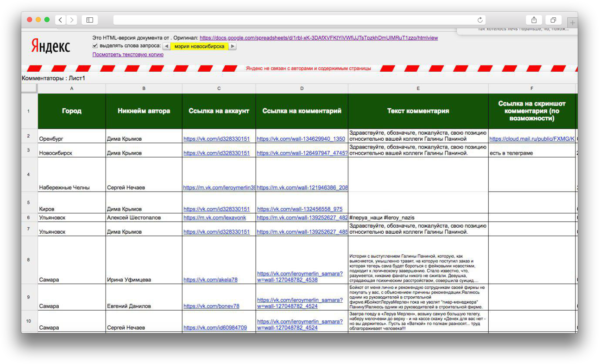Click the spreadsheet select-all corner cell

pos(29,89)
